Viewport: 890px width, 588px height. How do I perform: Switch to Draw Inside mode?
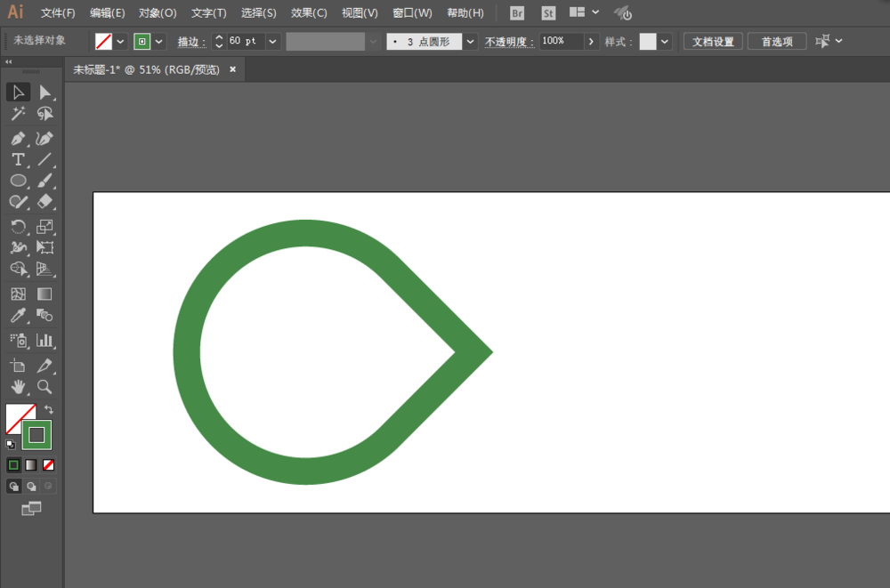[x=46, y=486]
